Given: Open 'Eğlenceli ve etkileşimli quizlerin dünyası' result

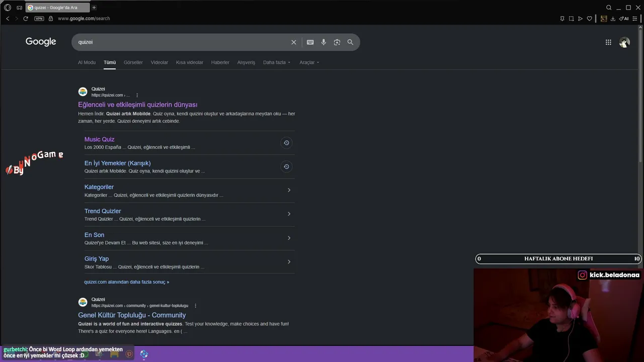Looking at the screenshot, I should [x=138, y=105].
